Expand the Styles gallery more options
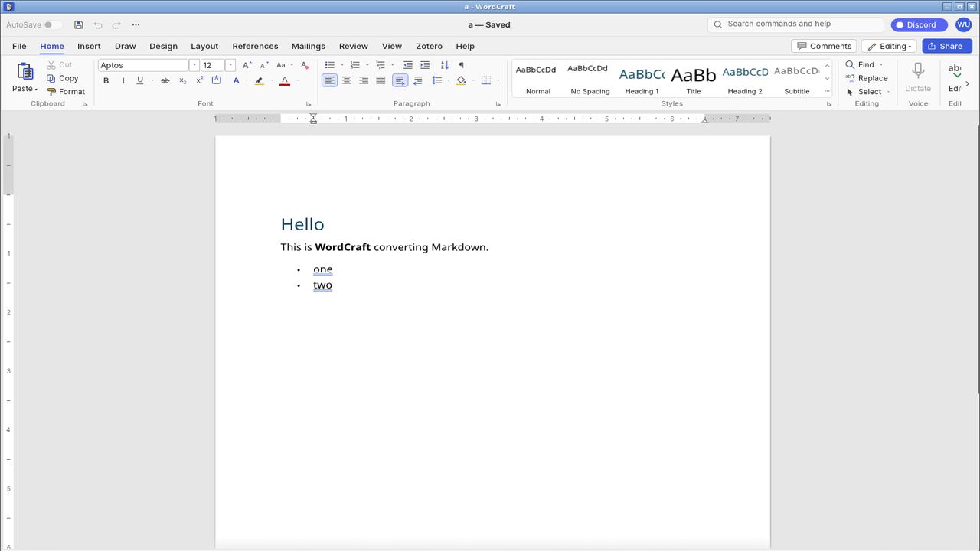 click(827, 91)
